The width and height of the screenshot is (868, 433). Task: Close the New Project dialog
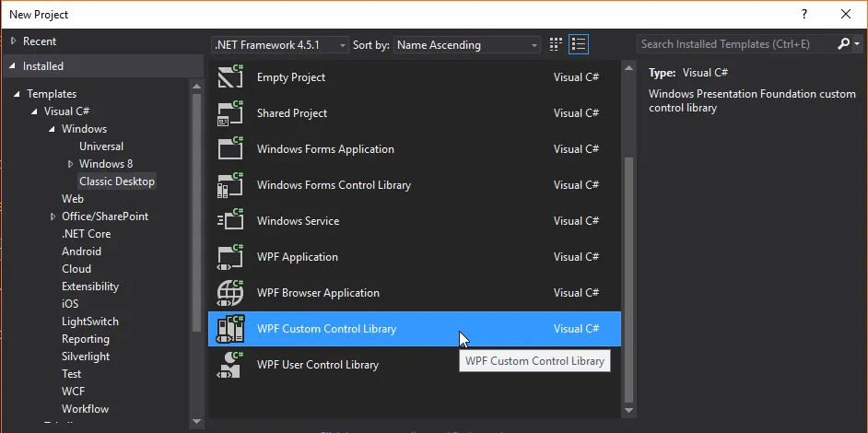(845, 15)
